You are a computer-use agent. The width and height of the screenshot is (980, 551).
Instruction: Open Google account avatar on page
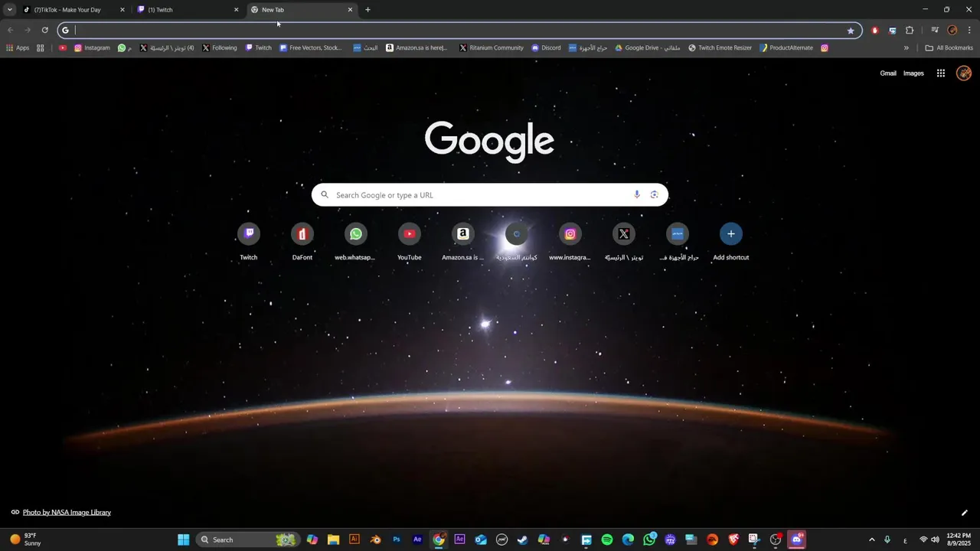click(964, 73)
